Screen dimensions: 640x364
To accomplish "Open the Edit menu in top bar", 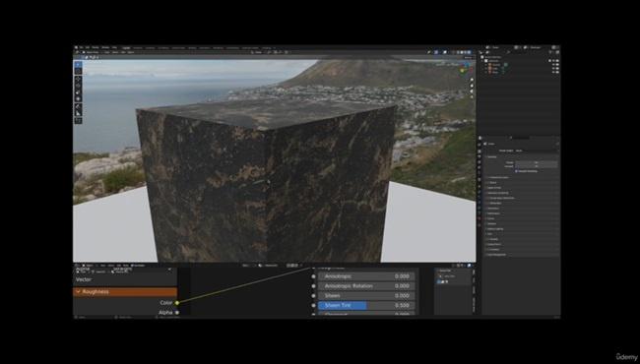I will (88, 47).
